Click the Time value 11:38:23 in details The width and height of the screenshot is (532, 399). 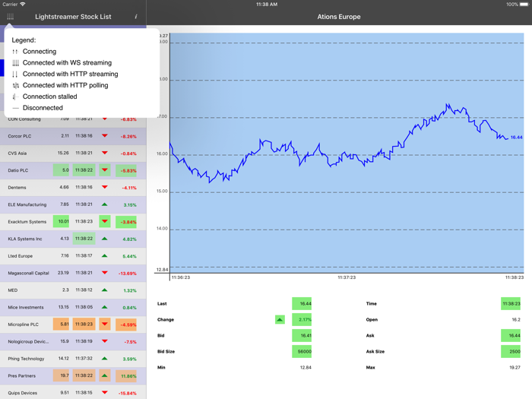pos(511,304)
